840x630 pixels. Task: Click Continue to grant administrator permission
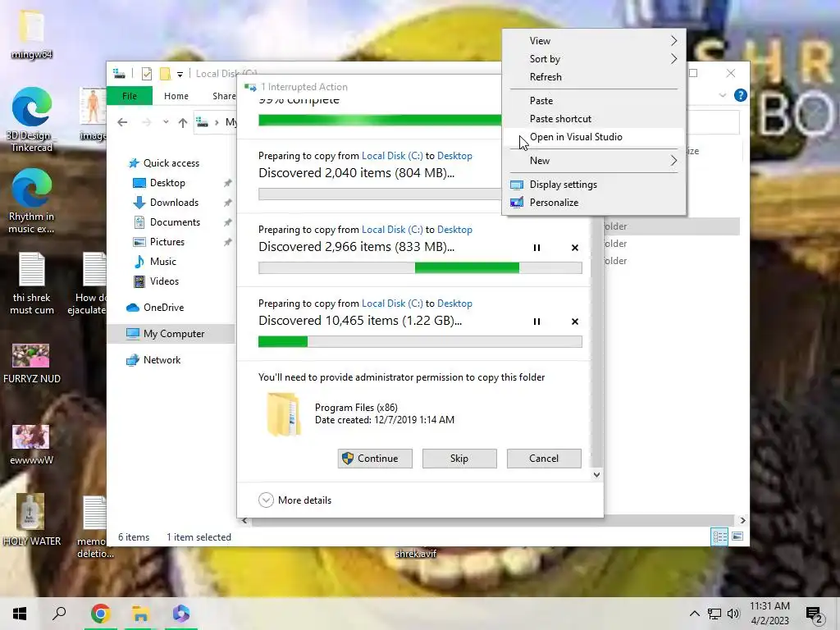pos(375,459)
